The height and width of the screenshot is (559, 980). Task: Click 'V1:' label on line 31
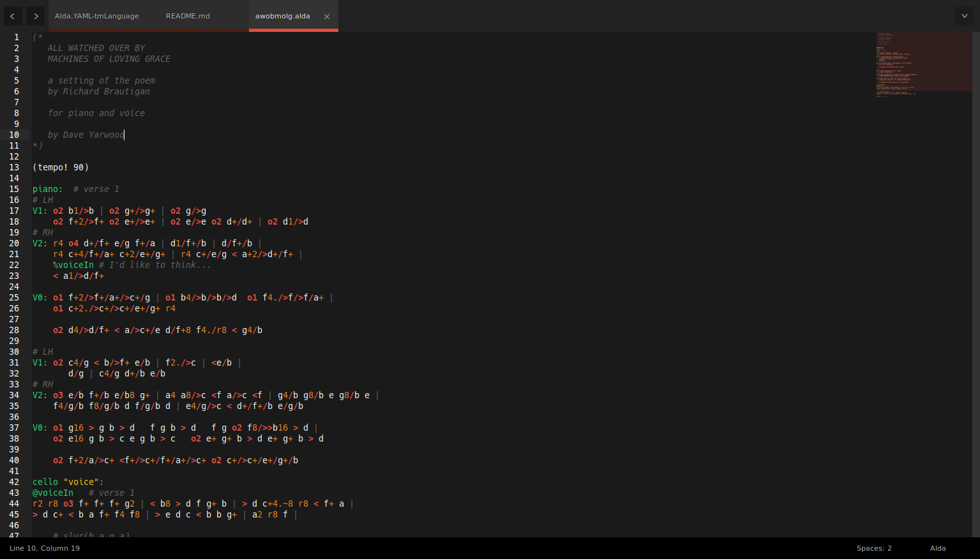(40, 362)
